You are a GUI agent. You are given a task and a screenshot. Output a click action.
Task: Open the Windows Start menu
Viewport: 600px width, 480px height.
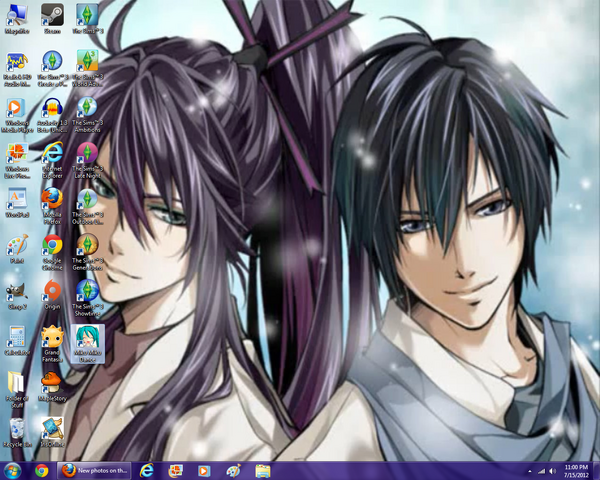12,470
